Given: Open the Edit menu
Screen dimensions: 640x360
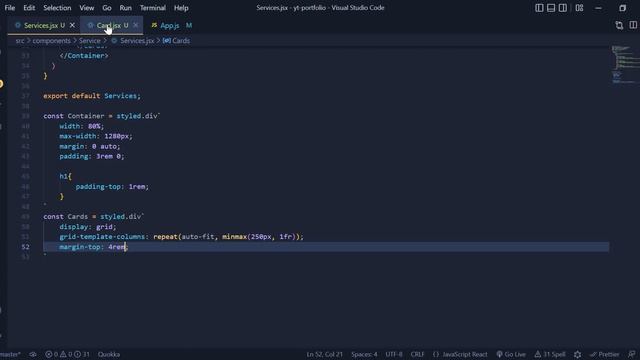Looking at the screenshot, I should tap(29, 8).
